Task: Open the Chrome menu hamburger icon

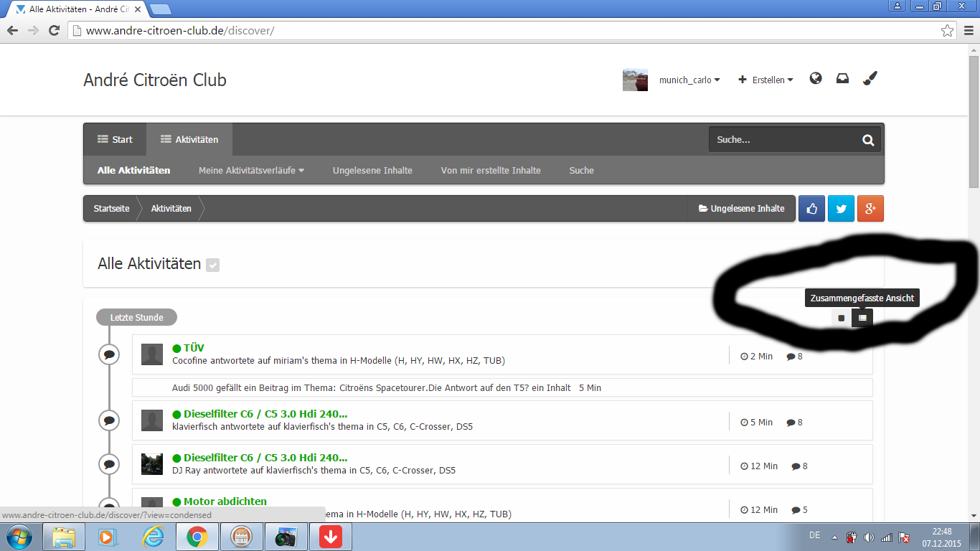Action: [x=967, y=31]
